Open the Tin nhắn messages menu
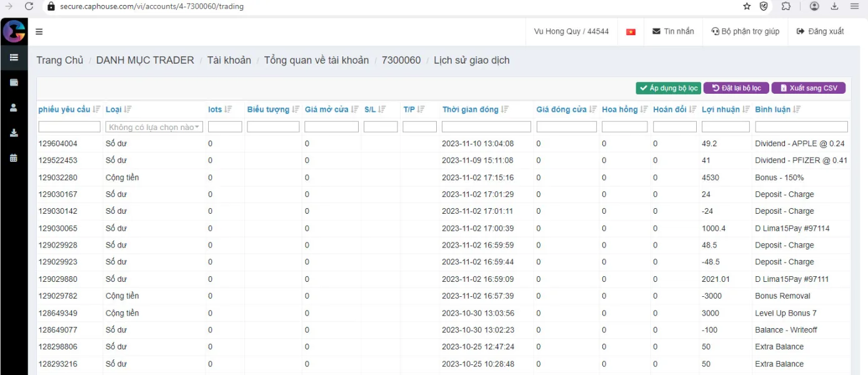Viewport: 868px width, 375px height. point(673,31)
